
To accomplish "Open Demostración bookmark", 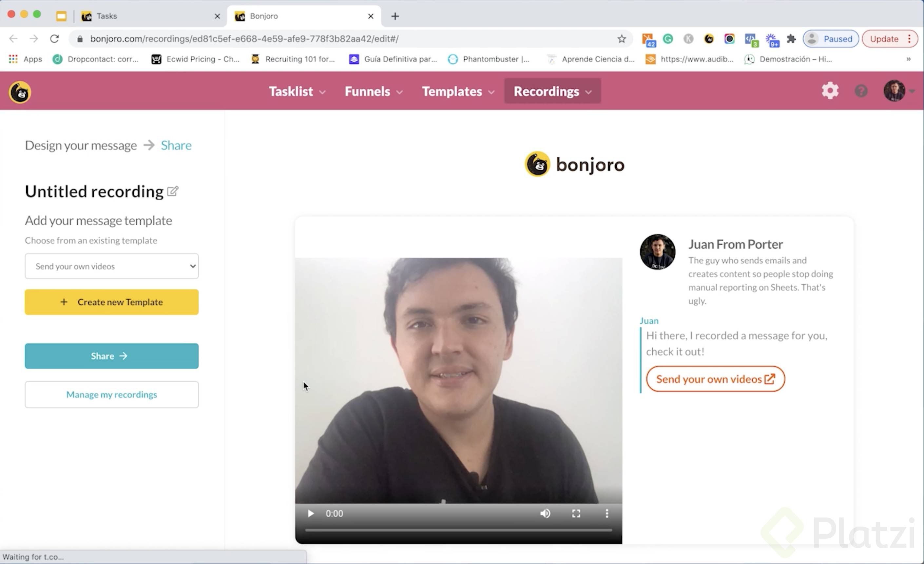I will pos(788,59).
